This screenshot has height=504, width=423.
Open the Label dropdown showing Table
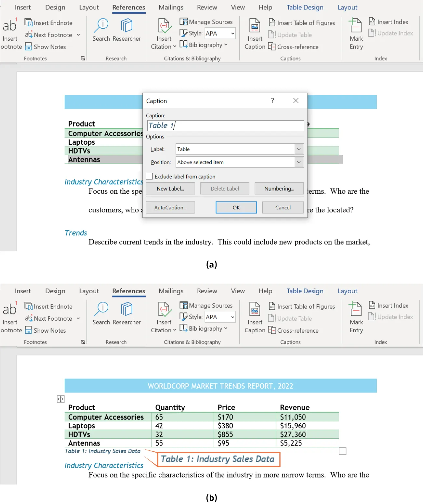(x=298, y=149)
